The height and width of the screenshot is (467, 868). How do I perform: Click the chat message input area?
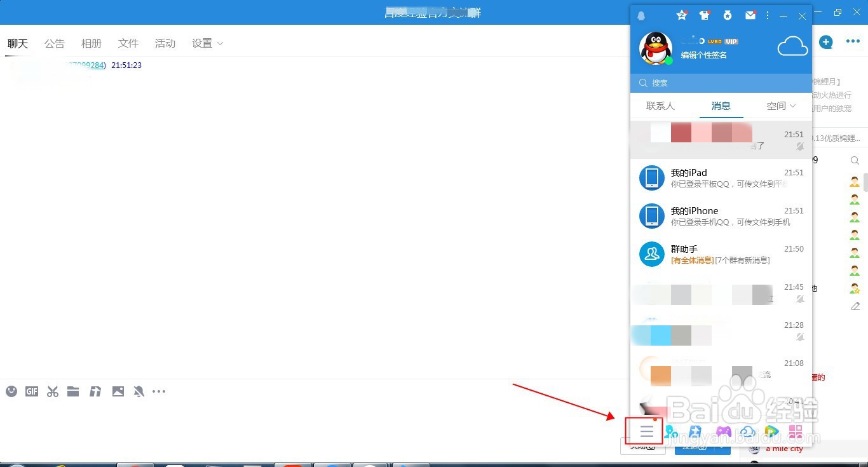pos(311,419)
